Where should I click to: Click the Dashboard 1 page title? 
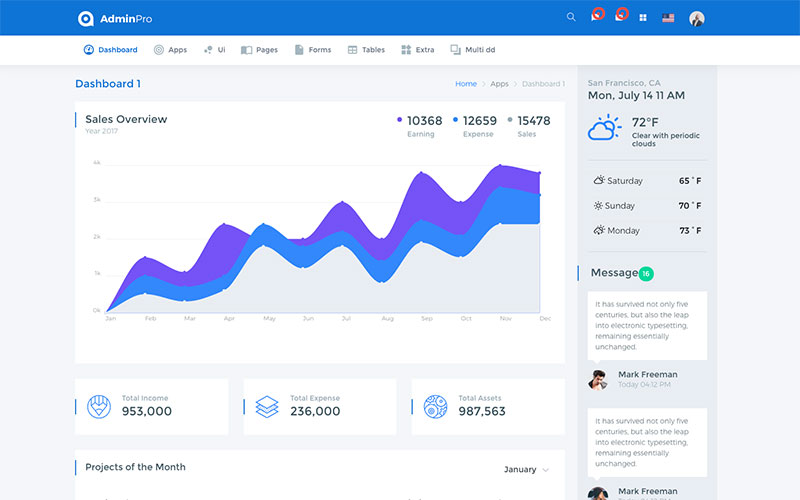tap(108, 84)
